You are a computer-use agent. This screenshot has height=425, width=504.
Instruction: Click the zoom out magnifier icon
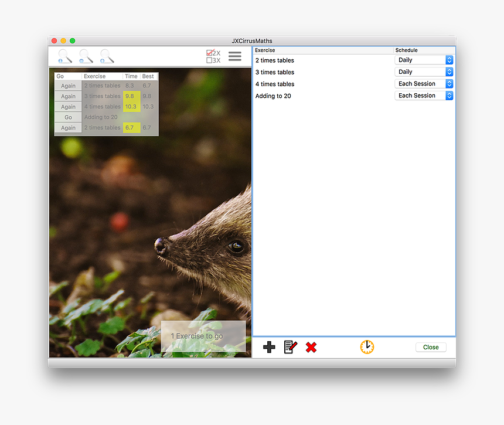click(x=86, y=56)
